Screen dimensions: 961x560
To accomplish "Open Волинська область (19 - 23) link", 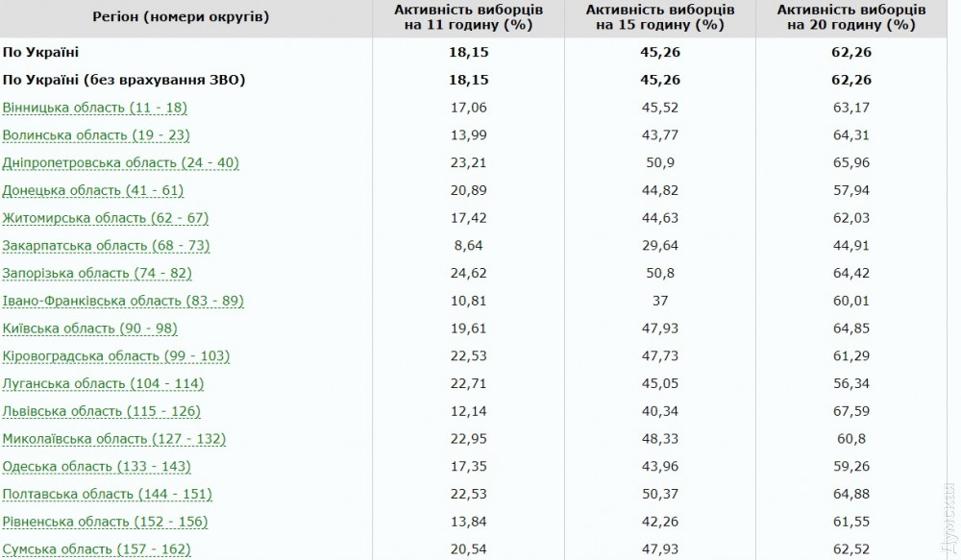I will coord(94,135).
